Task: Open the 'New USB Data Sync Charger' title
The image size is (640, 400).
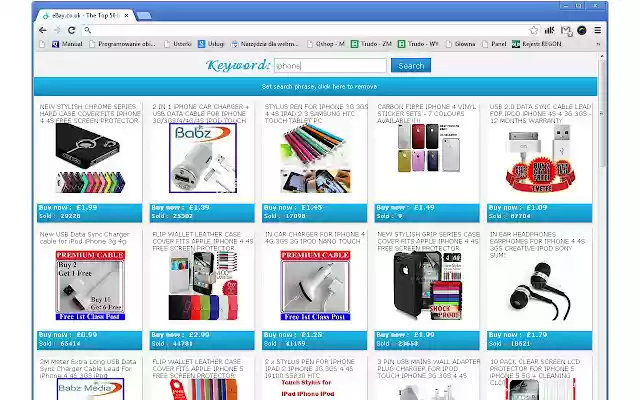Action: 84,238
